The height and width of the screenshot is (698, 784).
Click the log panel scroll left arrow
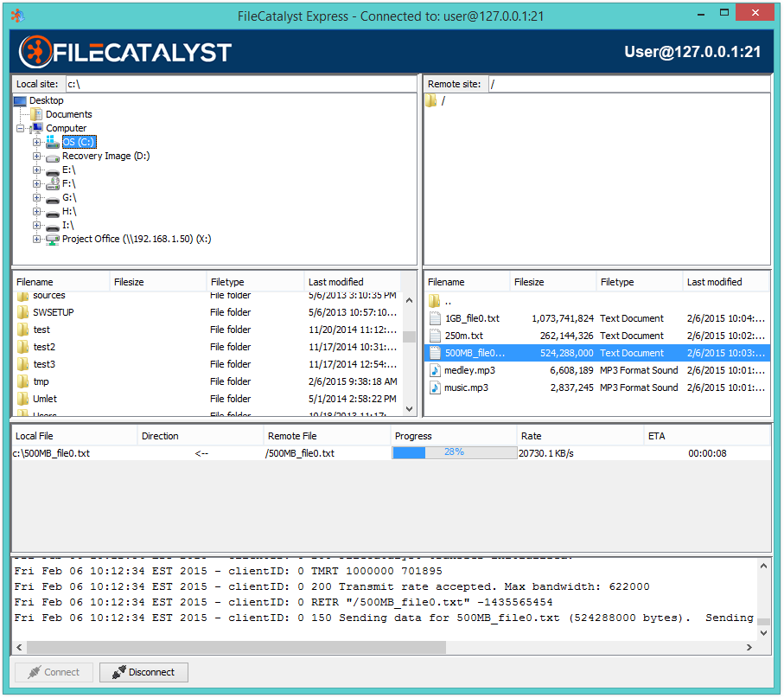19,648
